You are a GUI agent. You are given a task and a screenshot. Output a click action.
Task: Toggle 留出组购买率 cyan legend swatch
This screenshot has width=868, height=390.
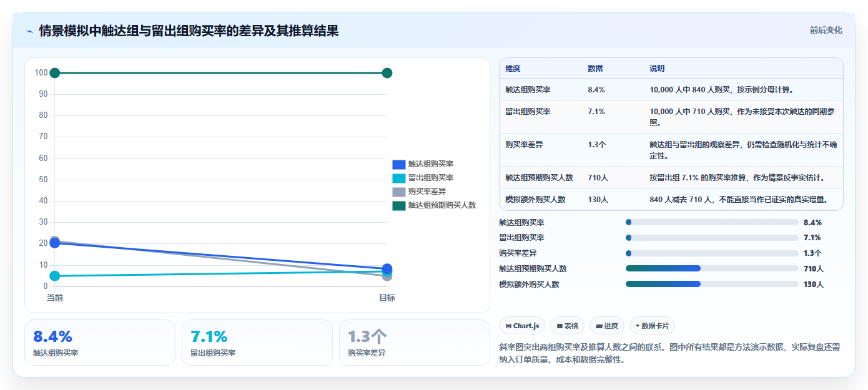(x=399, y=178)
